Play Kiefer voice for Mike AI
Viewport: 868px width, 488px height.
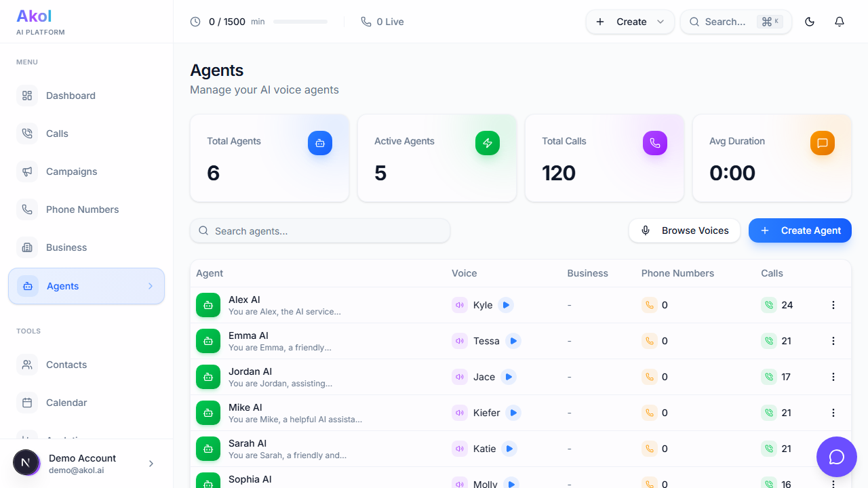click(x=514, y=413)
